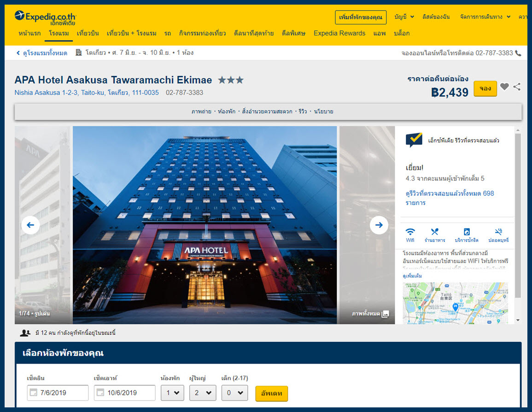
Task: Click the yellow จอง book button
Action: click(x=485, y=88)
